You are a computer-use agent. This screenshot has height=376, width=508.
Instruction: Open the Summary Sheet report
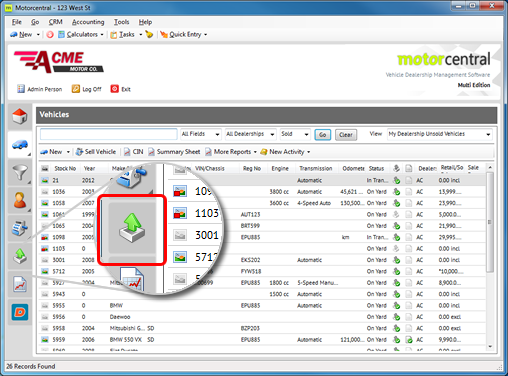[174, 152]
